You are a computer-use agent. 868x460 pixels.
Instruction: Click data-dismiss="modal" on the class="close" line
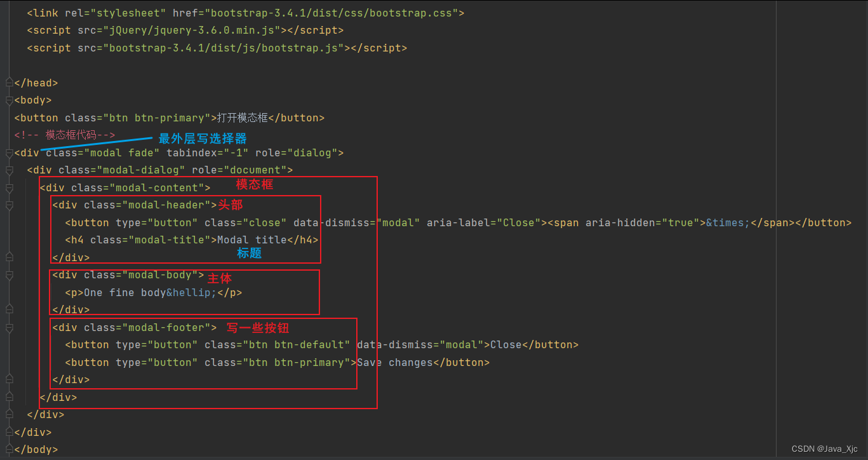click(x=357, y=223)
